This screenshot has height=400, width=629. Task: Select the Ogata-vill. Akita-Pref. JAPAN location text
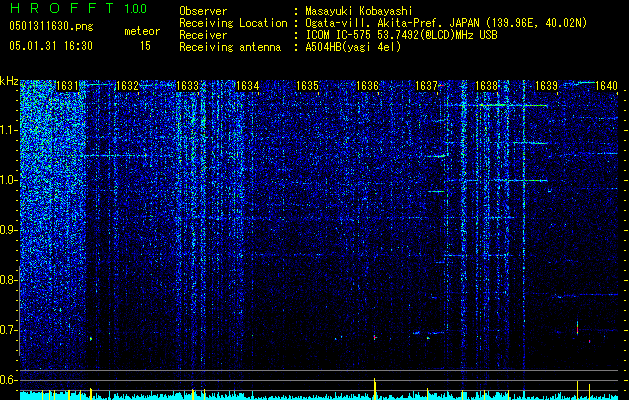(x=446, y=23)
